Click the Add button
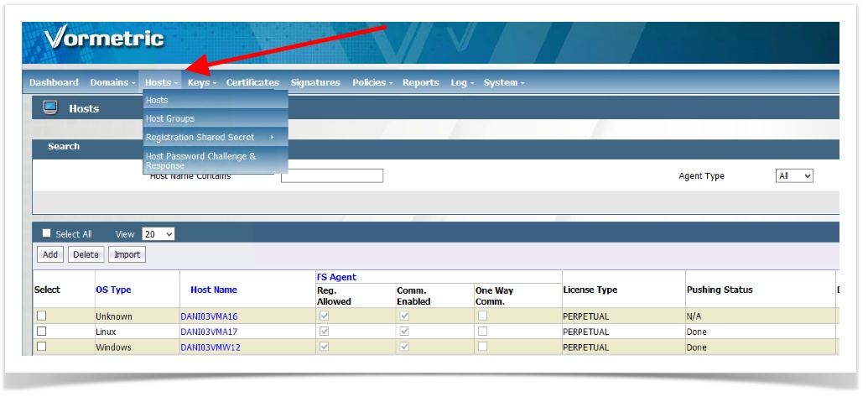The height and width of the screenshot is (397, 868). point(50,254)
